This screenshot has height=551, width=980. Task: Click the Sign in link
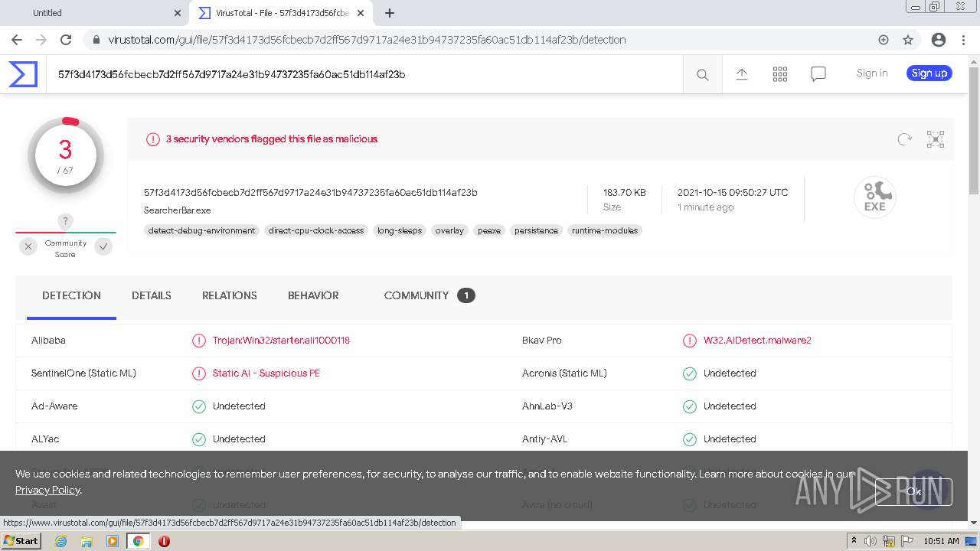coord(872,73)
